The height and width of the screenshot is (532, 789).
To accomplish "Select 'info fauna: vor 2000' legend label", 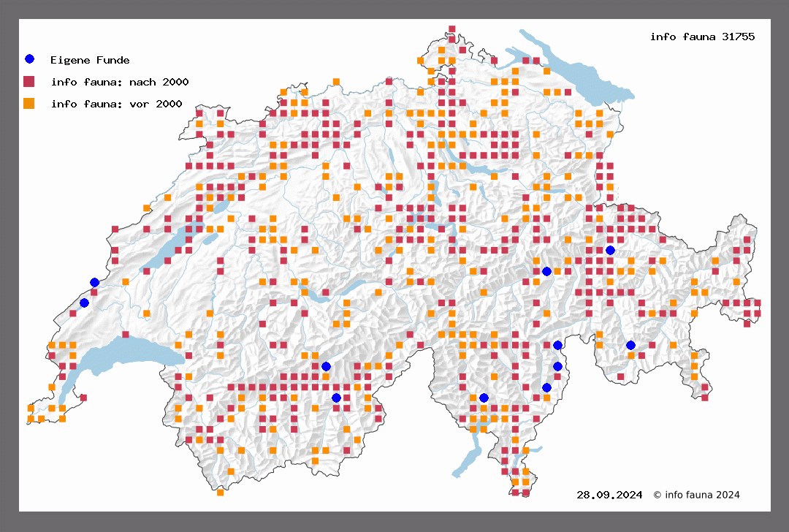I will (x=116, y=104).
